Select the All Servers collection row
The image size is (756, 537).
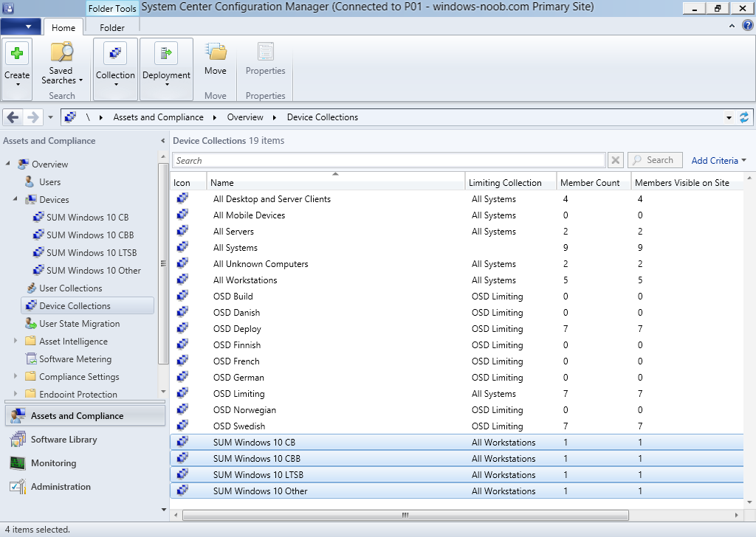pyautogui.click(x=456, y=231)
